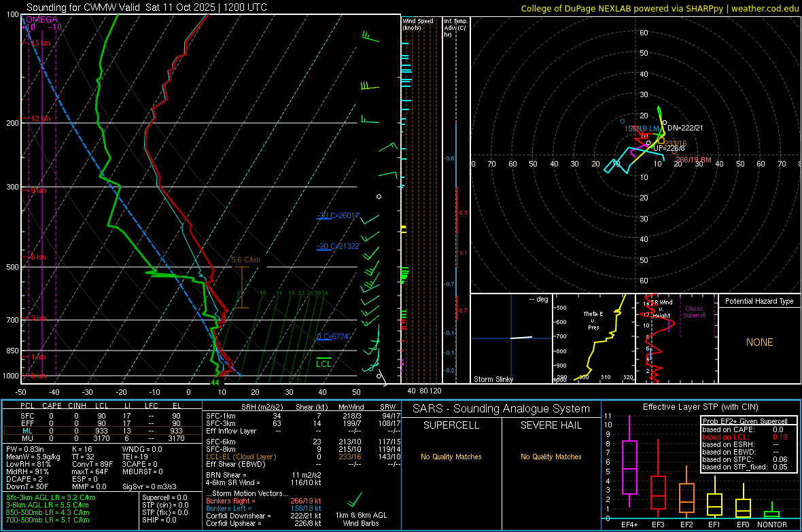
Task: Click the SUPERCELL analogue heading
Action: 451,425
